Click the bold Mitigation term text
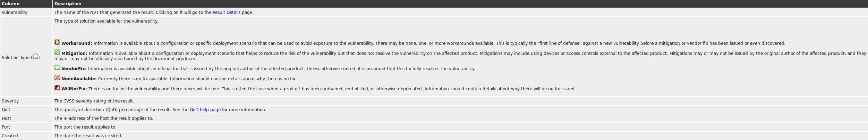This screenshot has width=868, height=140. pyautogui.click(x=74, y=53)
